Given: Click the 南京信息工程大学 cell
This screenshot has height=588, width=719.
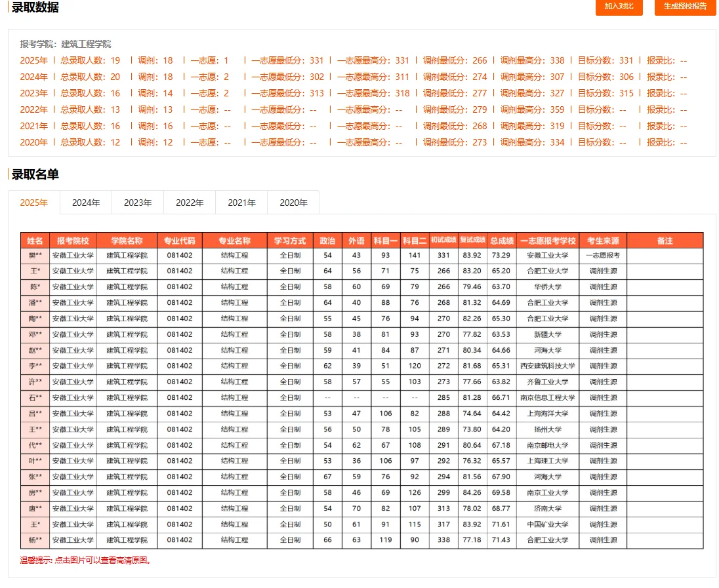Looking at the screenshot, I should pyautogui.click(x=548, y=398).
